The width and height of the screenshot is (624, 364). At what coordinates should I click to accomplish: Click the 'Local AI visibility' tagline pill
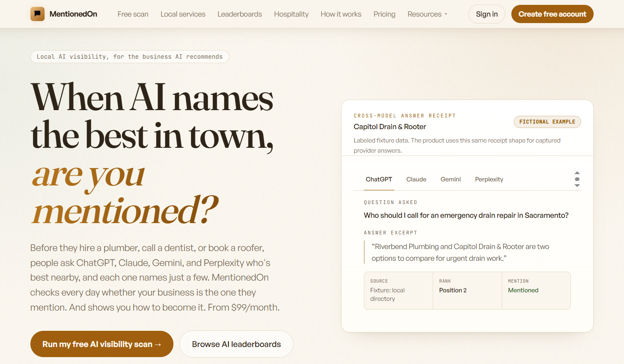[130, 57]
